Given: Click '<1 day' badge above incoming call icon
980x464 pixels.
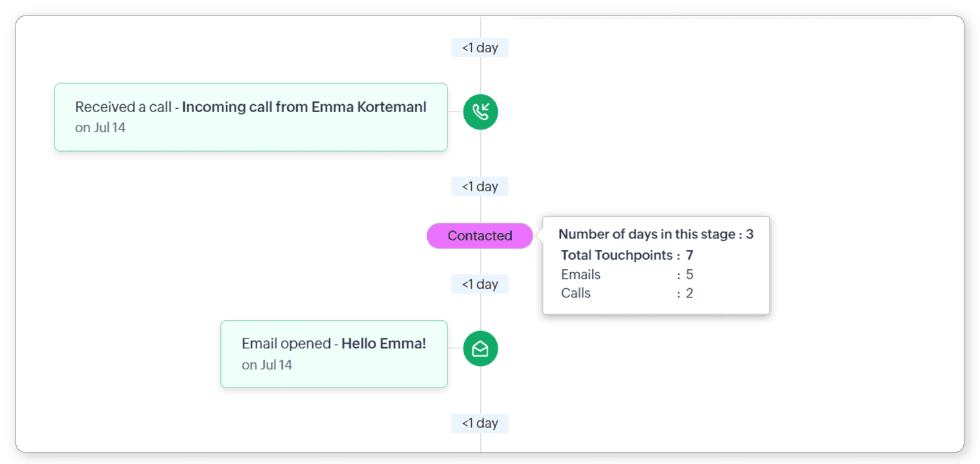Looking at the screenshot, I should [x=480, y=48].
